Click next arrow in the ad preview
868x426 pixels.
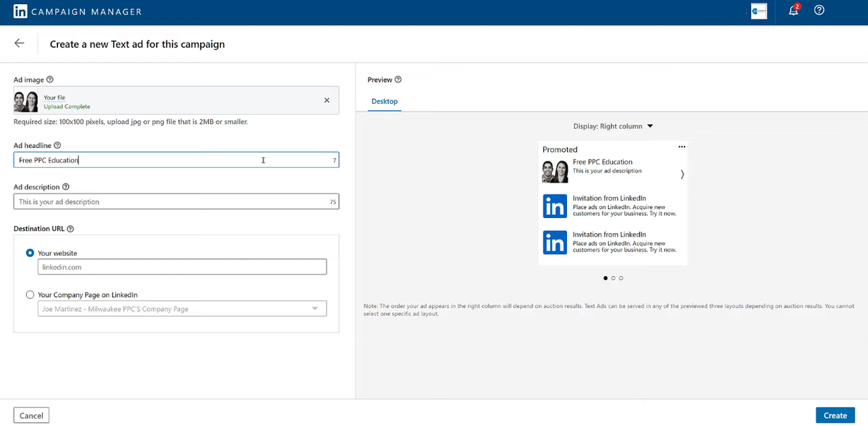click(682, 174)
